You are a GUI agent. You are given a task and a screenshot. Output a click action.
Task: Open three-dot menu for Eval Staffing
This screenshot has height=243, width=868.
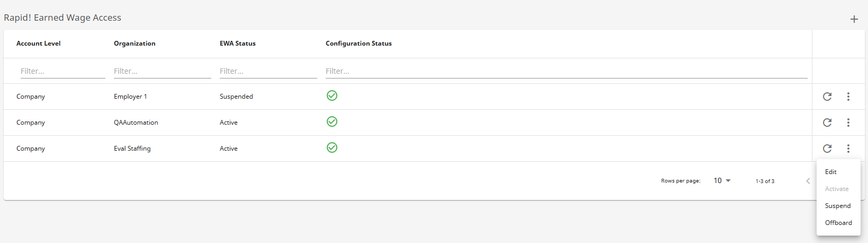click(848, 149)
